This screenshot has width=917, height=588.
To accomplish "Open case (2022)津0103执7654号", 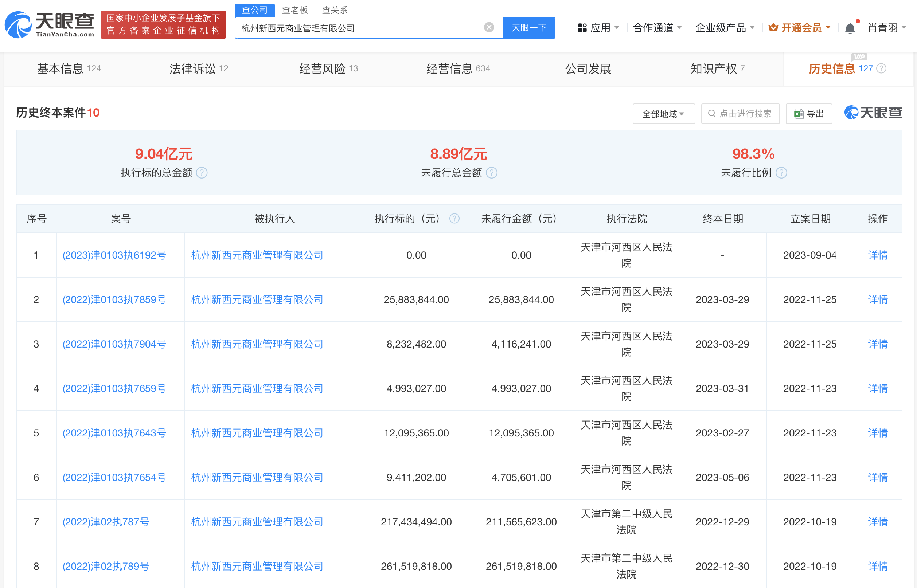I will click(x=114, y=477).
